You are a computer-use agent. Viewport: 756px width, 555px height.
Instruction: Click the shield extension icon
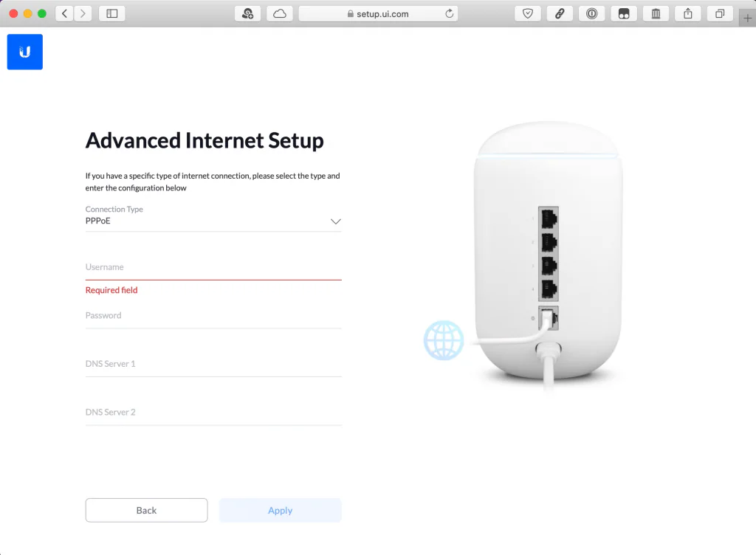[x=527, y=13]
